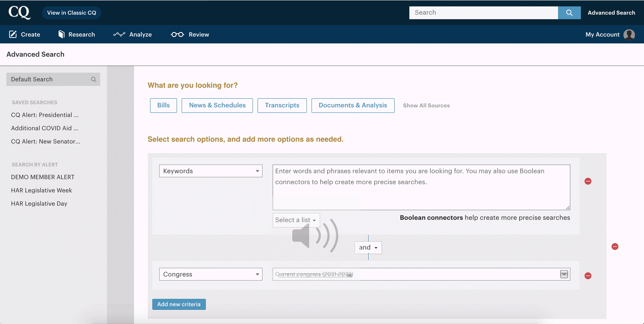Open HAR Legislative Day alert
644x324 pixels.
[39, 204]
